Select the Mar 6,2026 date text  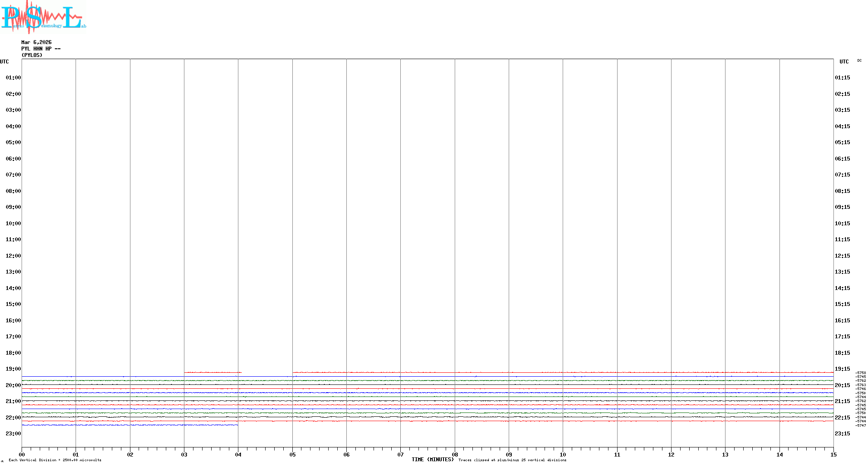[x=36, y=42]
